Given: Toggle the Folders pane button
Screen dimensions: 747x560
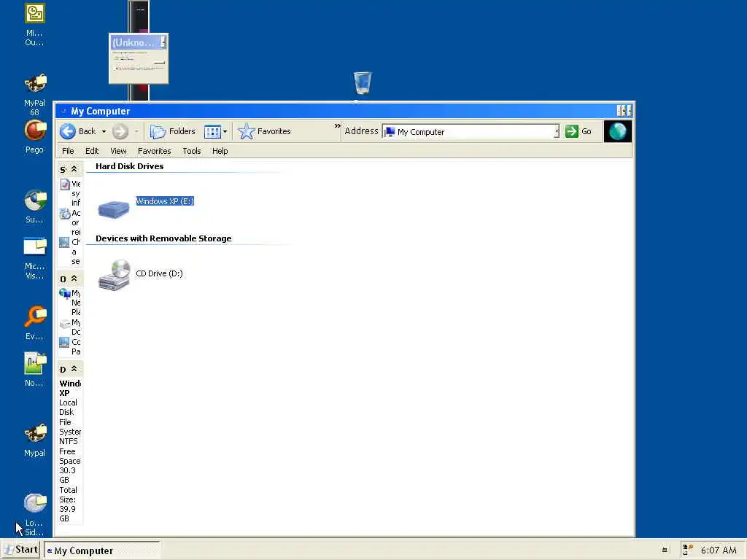Looking at the screenshot, I should click(172, 131).
